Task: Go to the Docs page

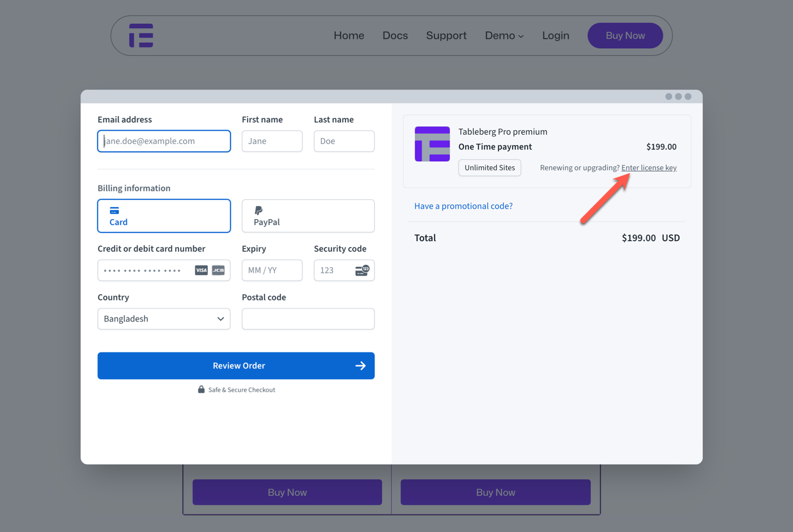Action: point(395,36)
